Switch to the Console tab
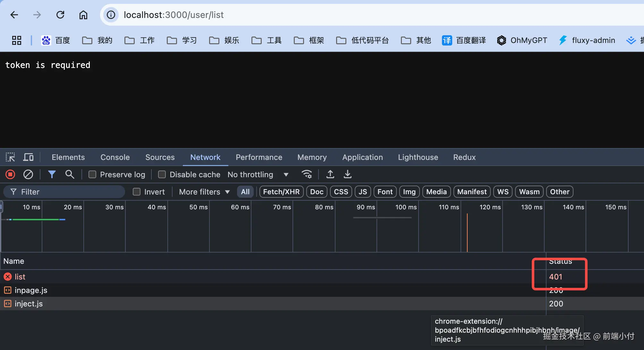 click(115, 157)
